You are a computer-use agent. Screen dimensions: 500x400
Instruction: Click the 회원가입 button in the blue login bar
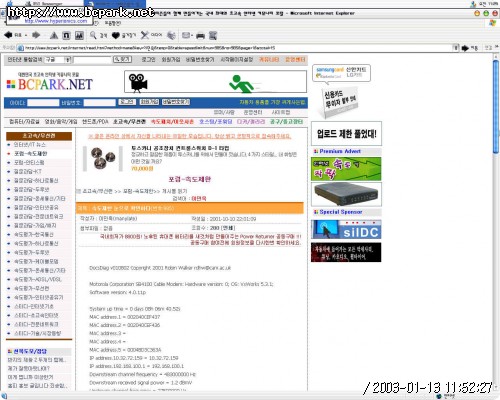coord(149,102)
